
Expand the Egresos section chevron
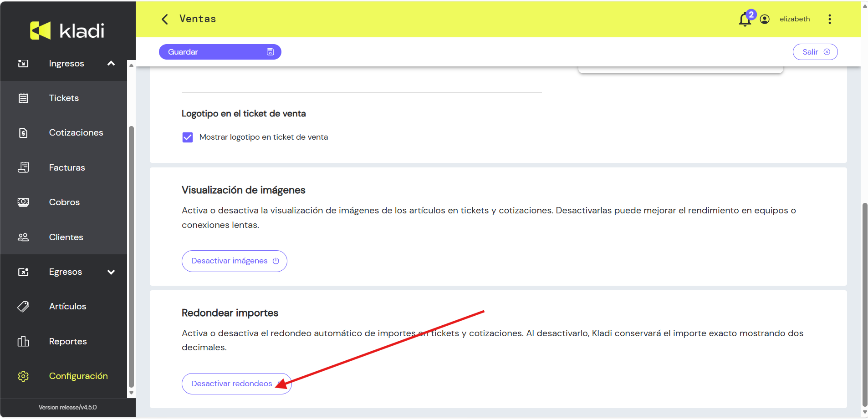tap(111, 272)
